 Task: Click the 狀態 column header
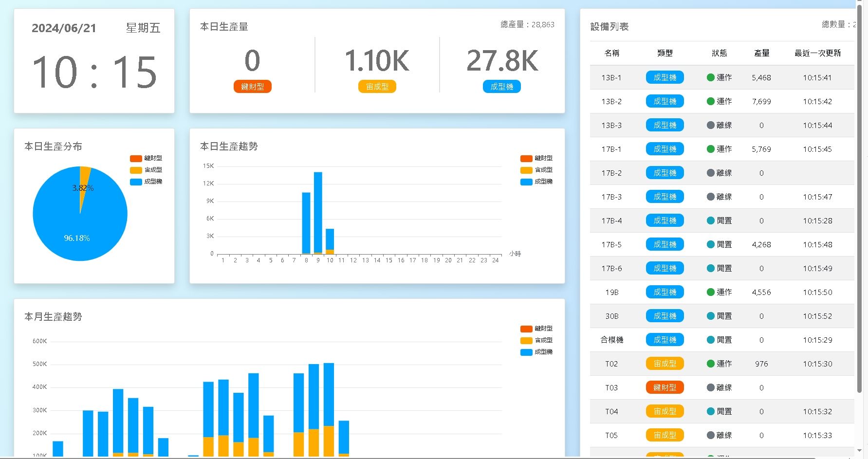720,53
